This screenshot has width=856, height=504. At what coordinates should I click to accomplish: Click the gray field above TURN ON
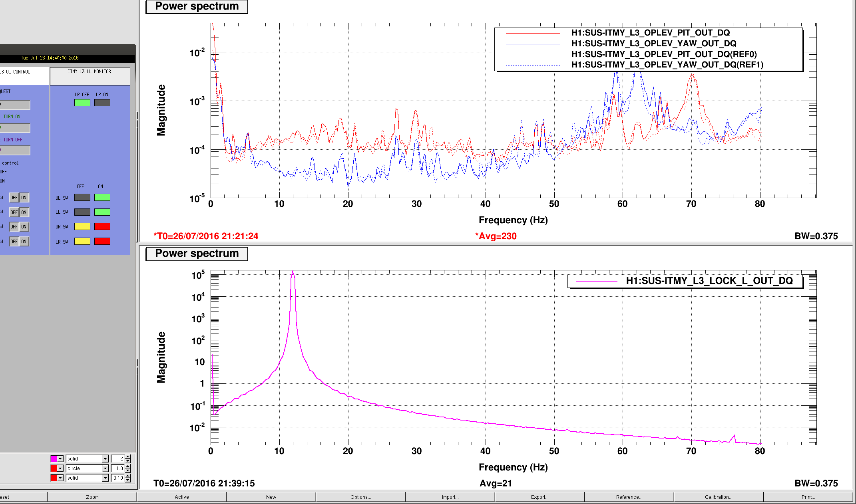tap(15, 105)
